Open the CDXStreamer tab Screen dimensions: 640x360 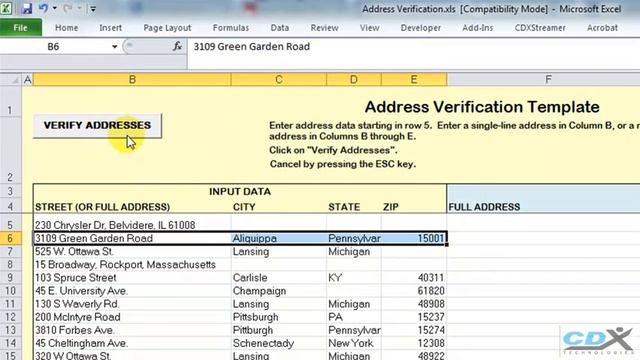tap(540, 28)
